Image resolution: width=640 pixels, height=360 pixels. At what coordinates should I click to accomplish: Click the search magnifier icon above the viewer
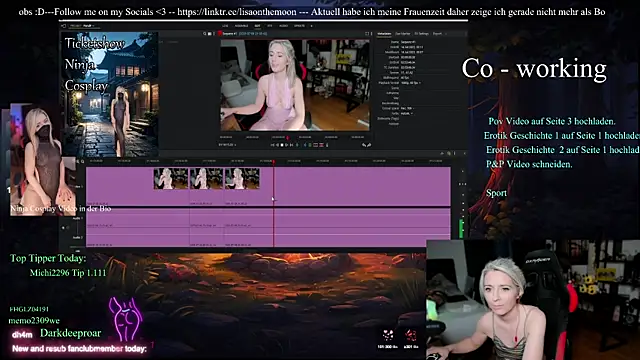204,33
